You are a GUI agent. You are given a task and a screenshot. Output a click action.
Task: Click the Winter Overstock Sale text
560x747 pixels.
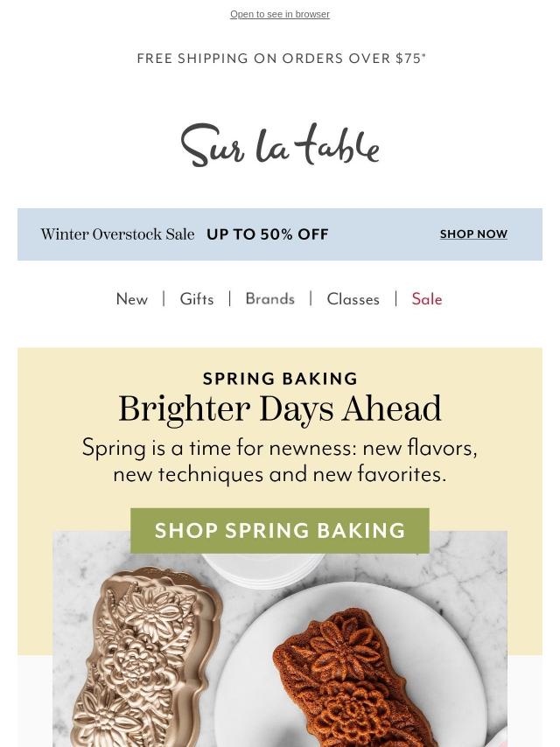(x=117, y=234)
